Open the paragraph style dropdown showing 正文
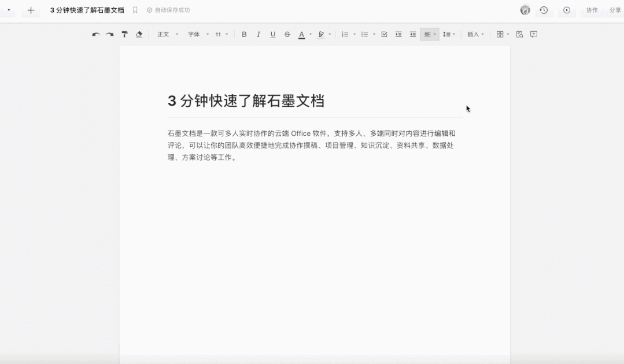 click(167, 34)
